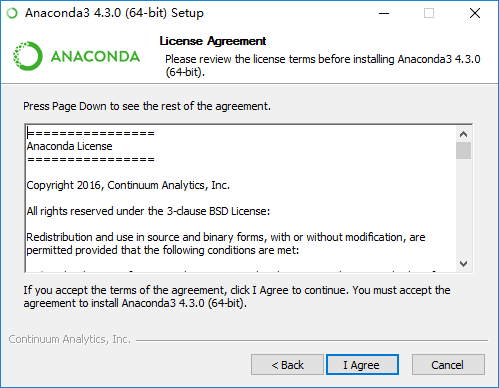Accept the license with I Agree
The height and width of the screenshot is (388, 499).
click(362, 365)
